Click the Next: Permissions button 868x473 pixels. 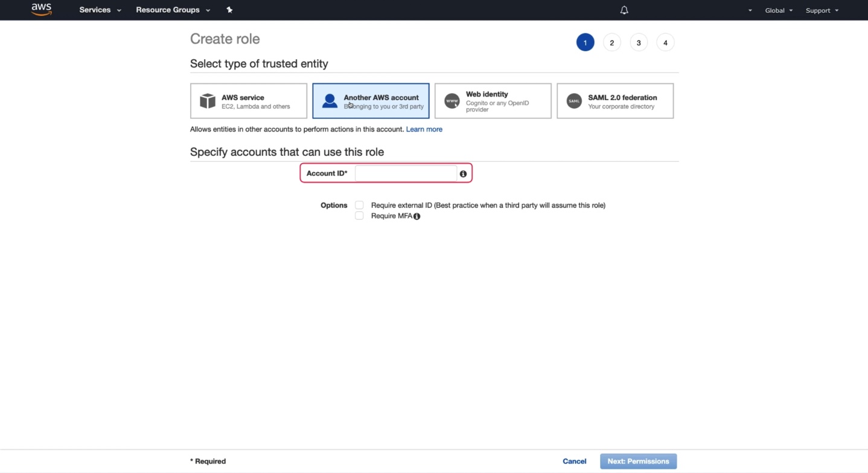638,461
